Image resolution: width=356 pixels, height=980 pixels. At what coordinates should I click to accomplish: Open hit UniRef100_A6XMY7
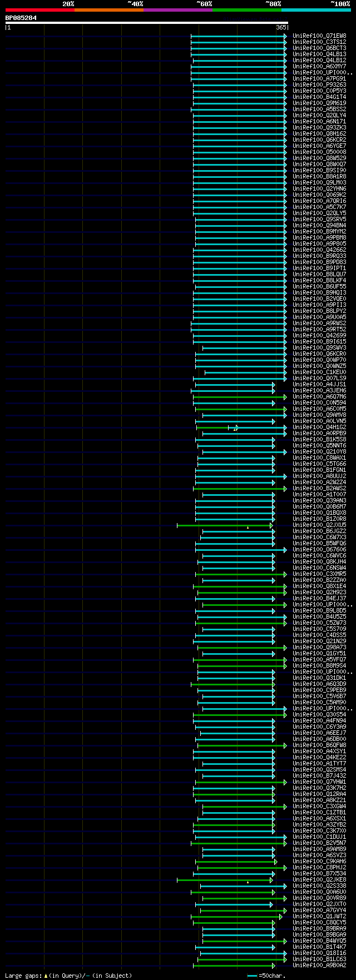(x=319, y=66)
